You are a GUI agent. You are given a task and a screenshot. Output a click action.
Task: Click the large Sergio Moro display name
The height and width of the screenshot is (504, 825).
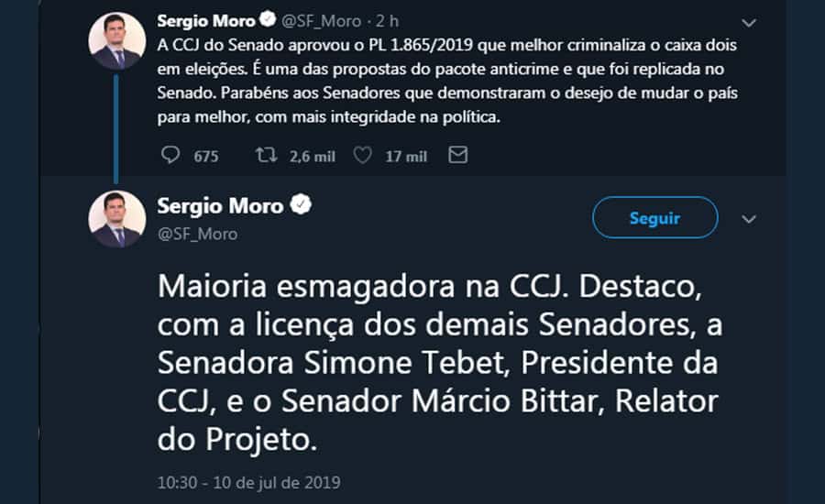(220, 206)
